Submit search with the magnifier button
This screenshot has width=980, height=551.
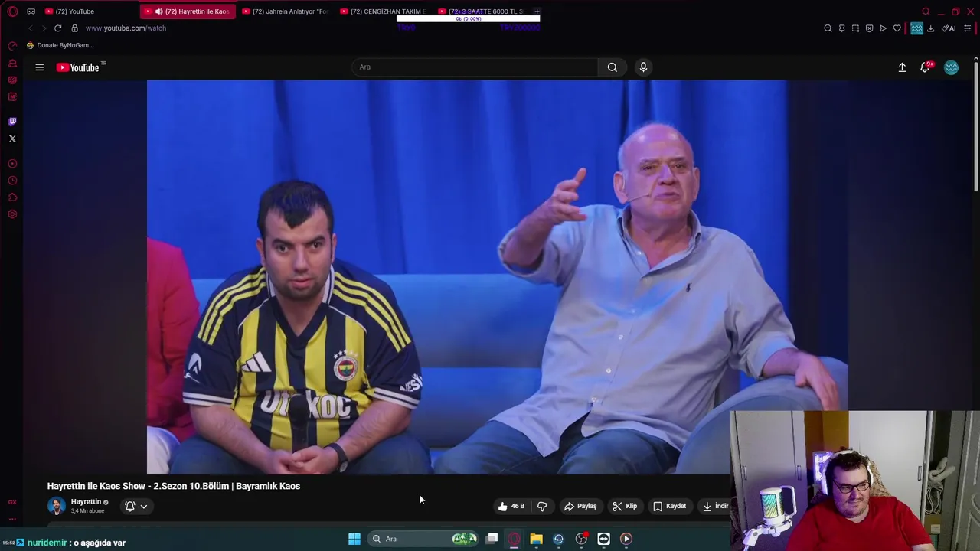[x=612, y=67]
